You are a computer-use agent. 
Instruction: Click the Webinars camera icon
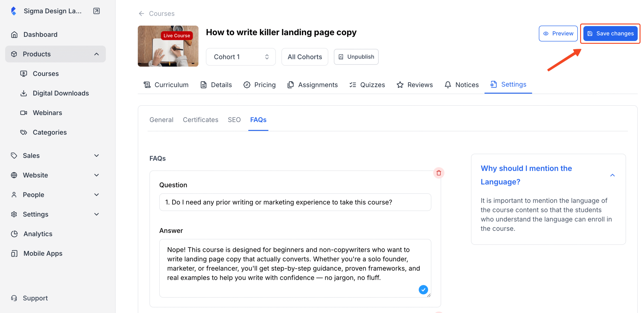coord(24,113)
